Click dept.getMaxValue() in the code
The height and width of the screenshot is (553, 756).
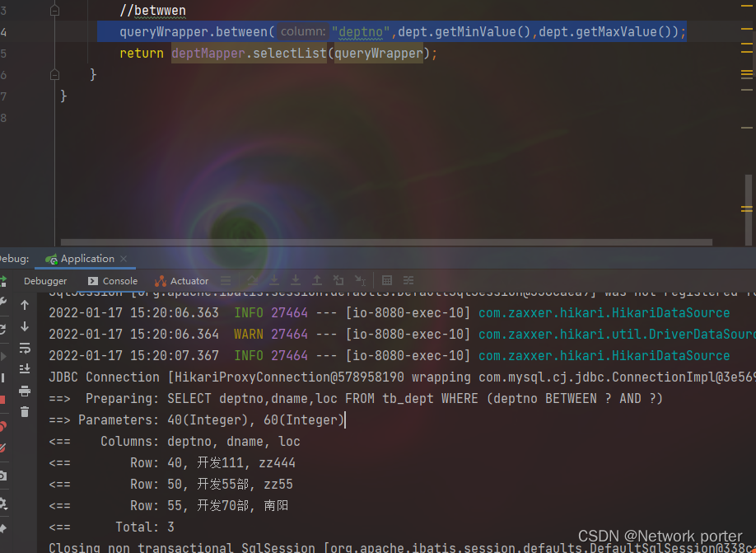click(604, 32)
